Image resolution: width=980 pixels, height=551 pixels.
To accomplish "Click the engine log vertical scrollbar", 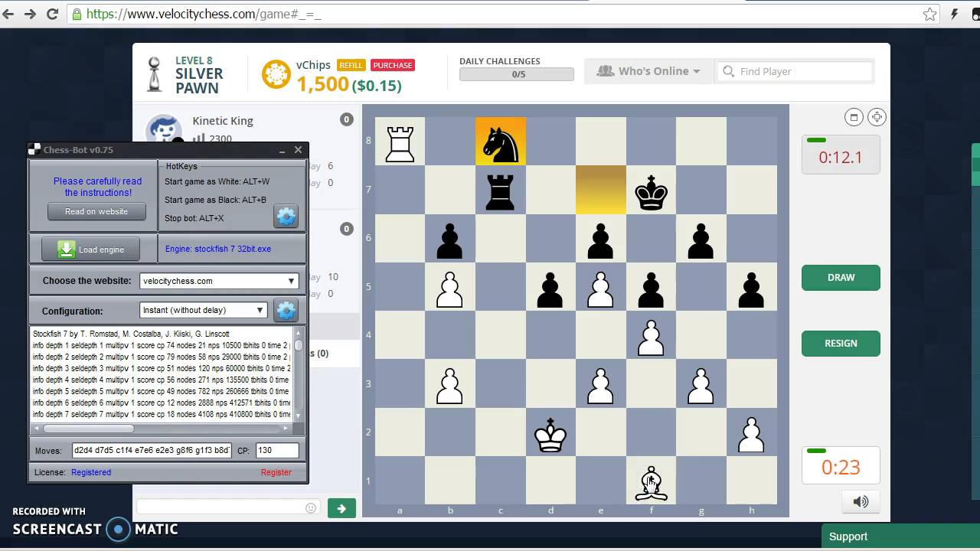I will click(x=299, y=373).
